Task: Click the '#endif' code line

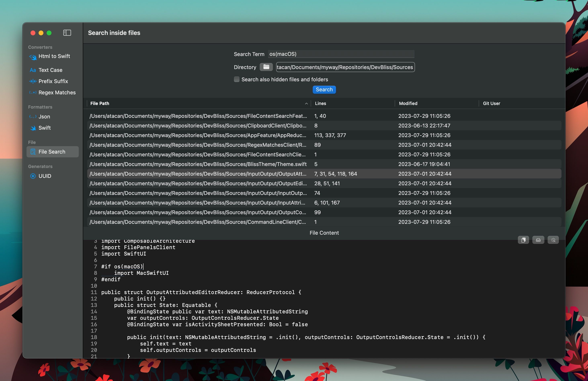Action: tap(111, 279)
